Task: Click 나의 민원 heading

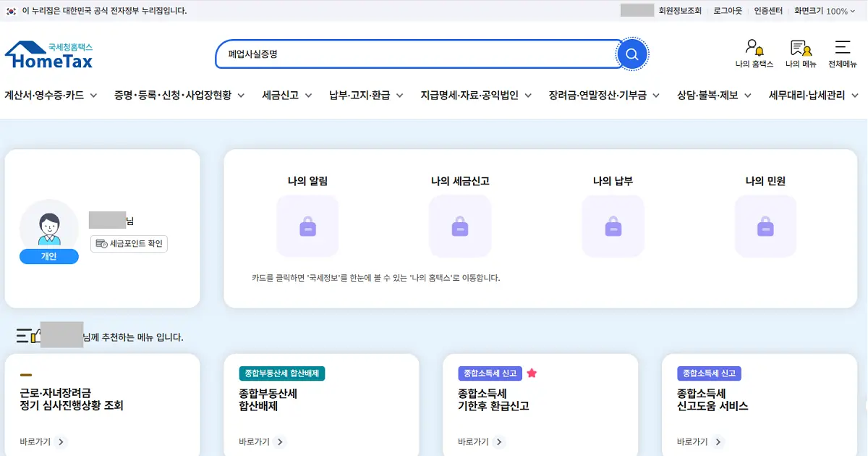Action: pos(765,181)
